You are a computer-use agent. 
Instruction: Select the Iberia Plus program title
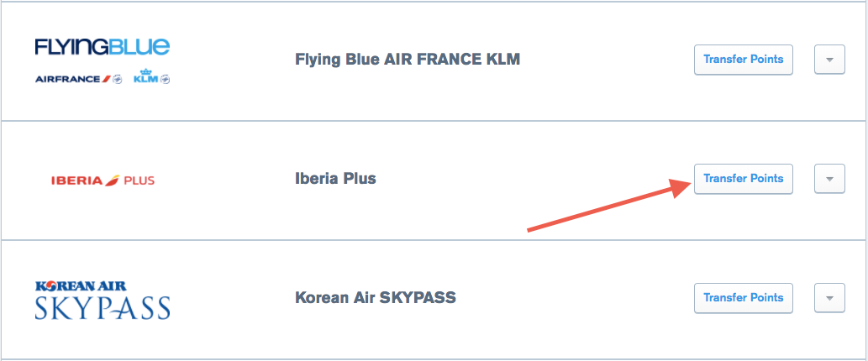point(335,179)
